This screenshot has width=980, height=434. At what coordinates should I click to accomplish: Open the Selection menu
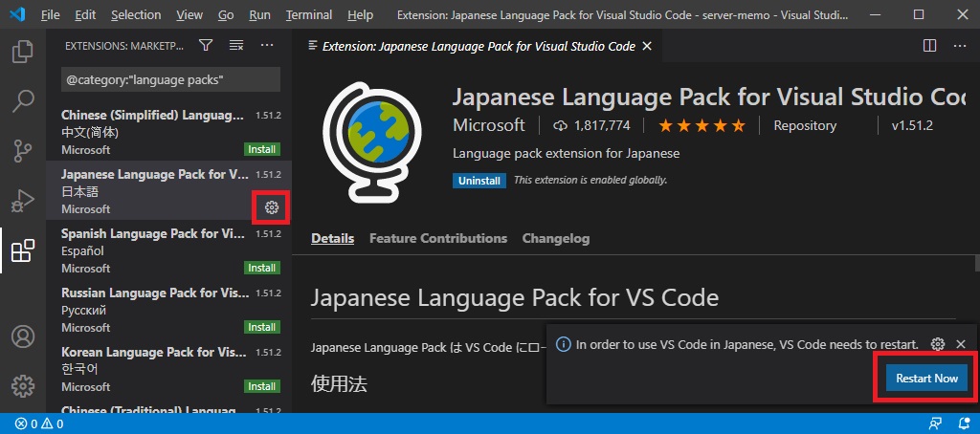point(136,14)
